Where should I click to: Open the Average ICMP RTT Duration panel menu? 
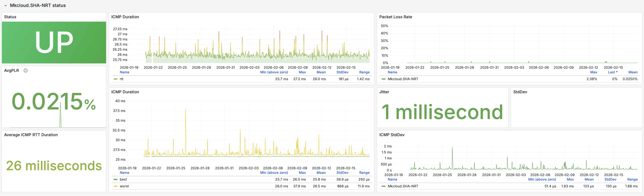(x=31, y=135)
